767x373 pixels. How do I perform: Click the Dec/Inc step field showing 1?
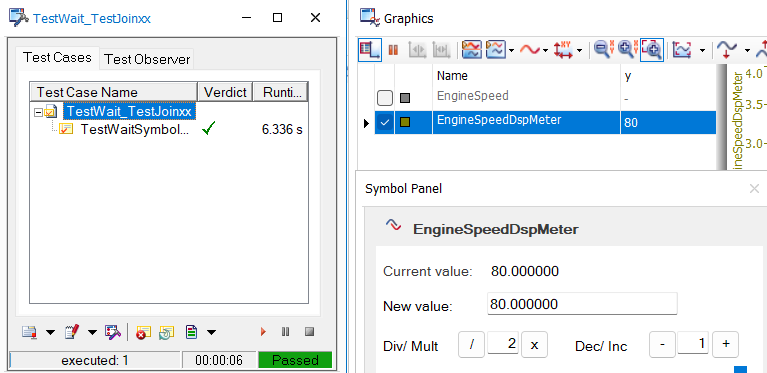point(694,344)
